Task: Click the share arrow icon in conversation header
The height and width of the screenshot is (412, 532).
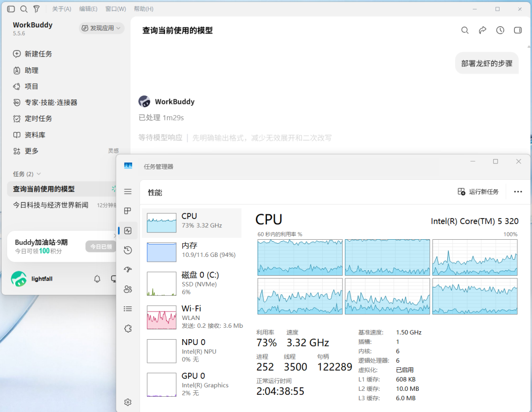Action: [x=482, y=31]
